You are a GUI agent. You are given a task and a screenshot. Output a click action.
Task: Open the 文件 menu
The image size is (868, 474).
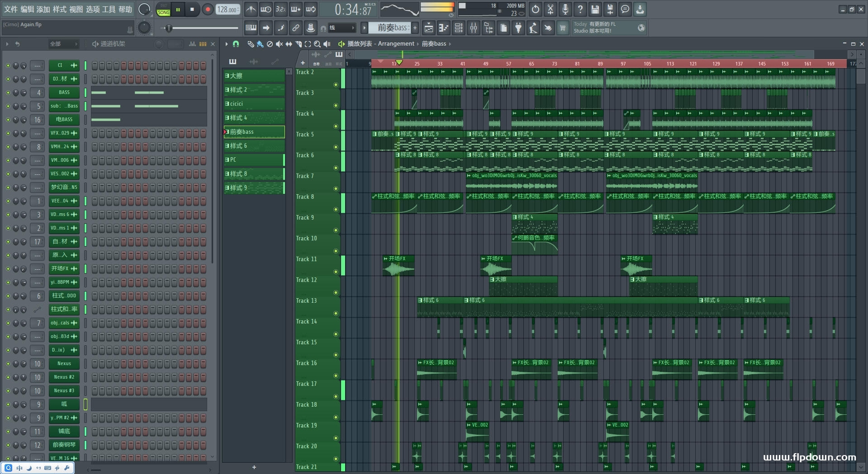[11, 9]
